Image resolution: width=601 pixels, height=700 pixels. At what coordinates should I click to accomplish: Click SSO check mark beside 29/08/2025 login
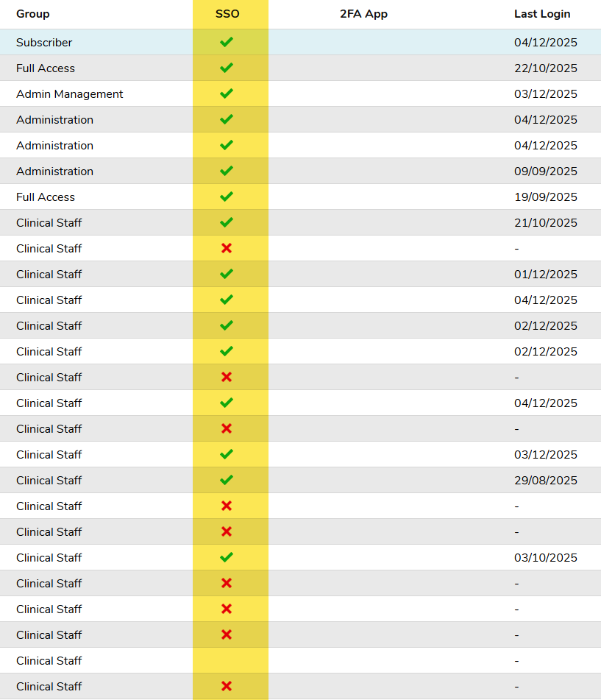pyautogui.click(x=227, y=480)
